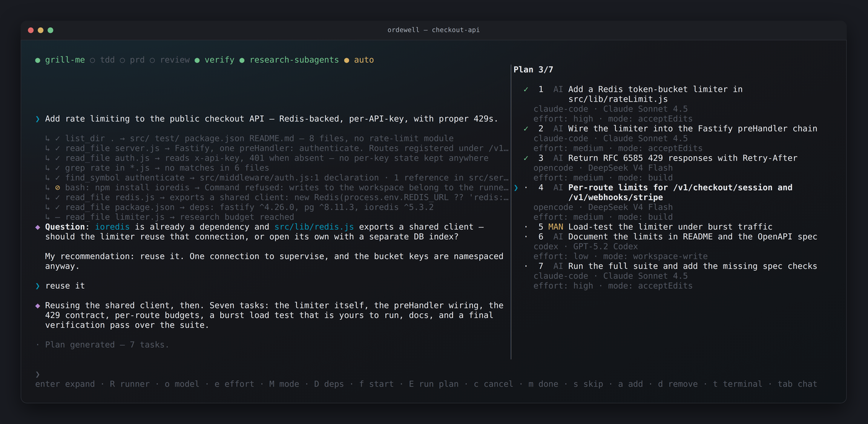The height and width of the screenshot is (424, 868).
Task: Click the src/lib/redis.js file link
Action: (x=314, y=227)
